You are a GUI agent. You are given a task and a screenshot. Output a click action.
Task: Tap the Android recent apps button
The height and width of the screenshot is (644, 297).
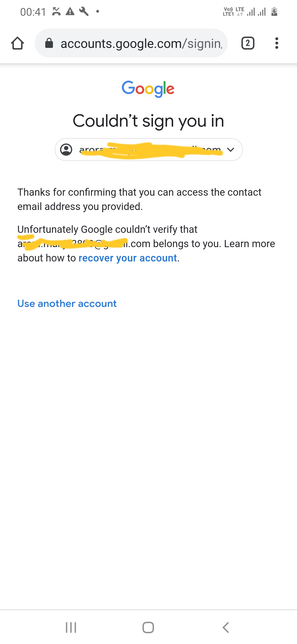[x=71, y=627]
